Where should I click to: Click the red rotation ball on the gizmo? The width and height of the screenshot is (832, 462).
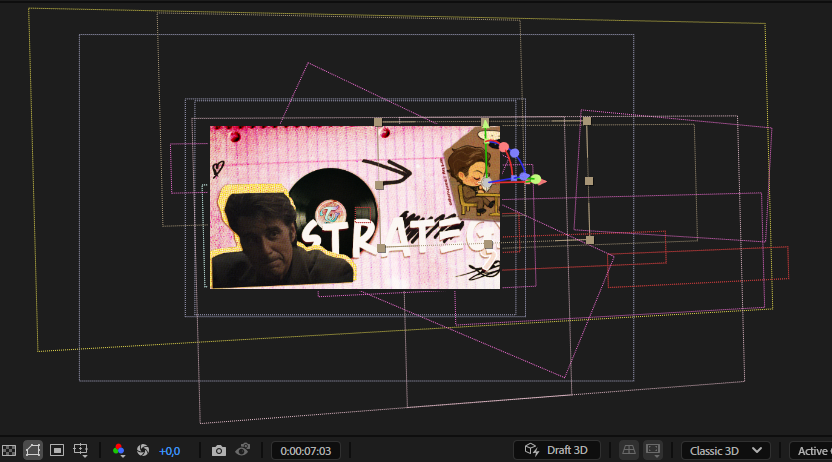(x=504, y=146)
